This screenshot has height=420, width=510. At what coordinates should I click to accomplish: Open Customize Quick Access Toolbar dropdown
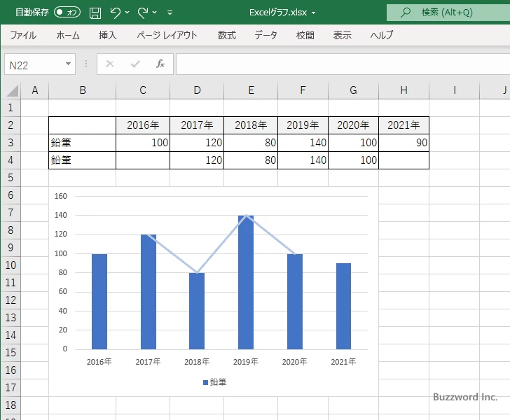click(170, 13)
